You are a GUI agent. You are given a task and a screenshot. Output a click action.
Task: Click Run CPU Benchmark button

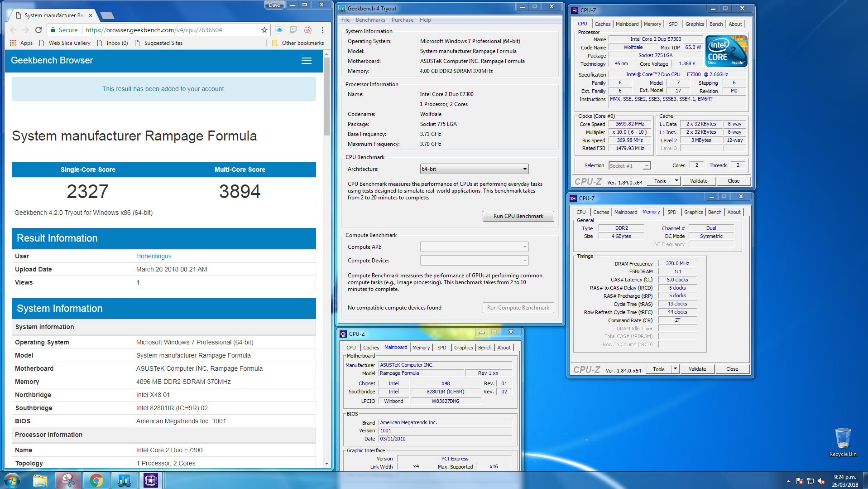click(518, 216)
